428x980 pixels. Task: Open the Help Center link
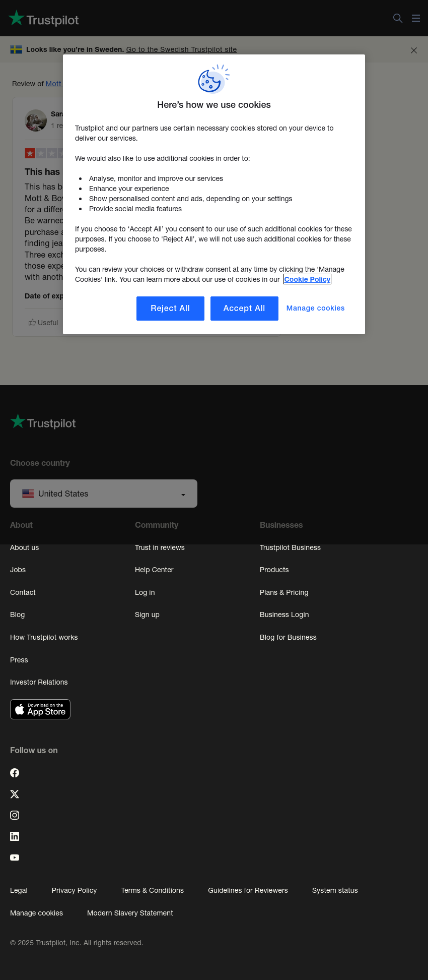[x=154, y=570]
